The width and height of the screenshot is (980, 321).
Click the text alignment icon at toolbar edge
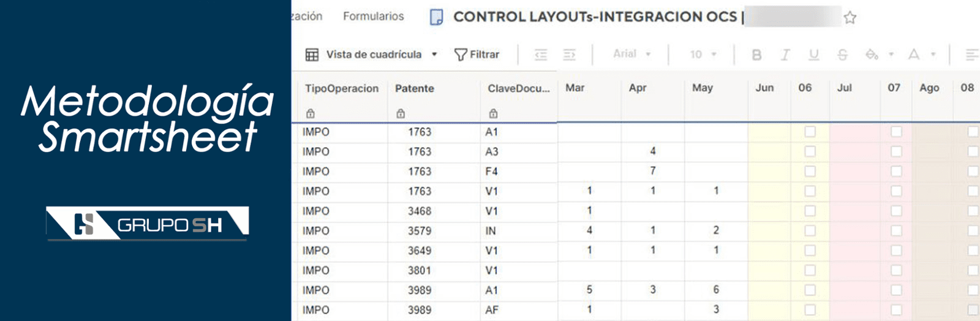[971, 55]
